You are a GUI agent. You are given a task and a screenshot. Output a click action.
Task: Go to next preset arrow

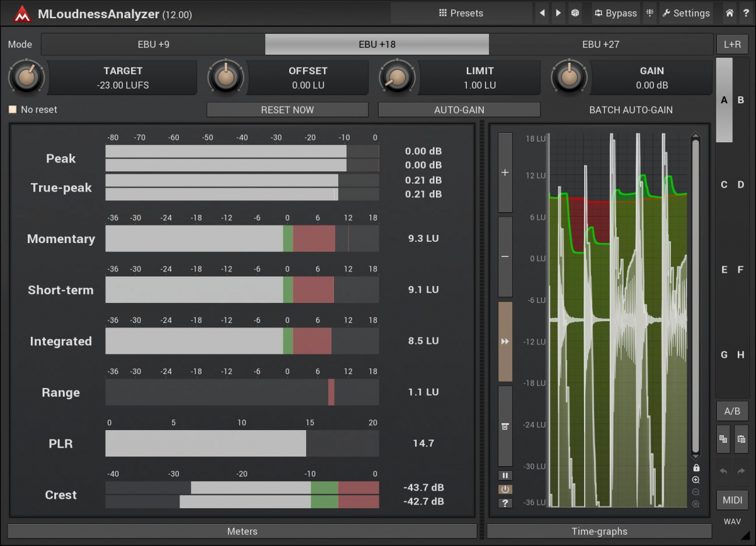(558, 13)
